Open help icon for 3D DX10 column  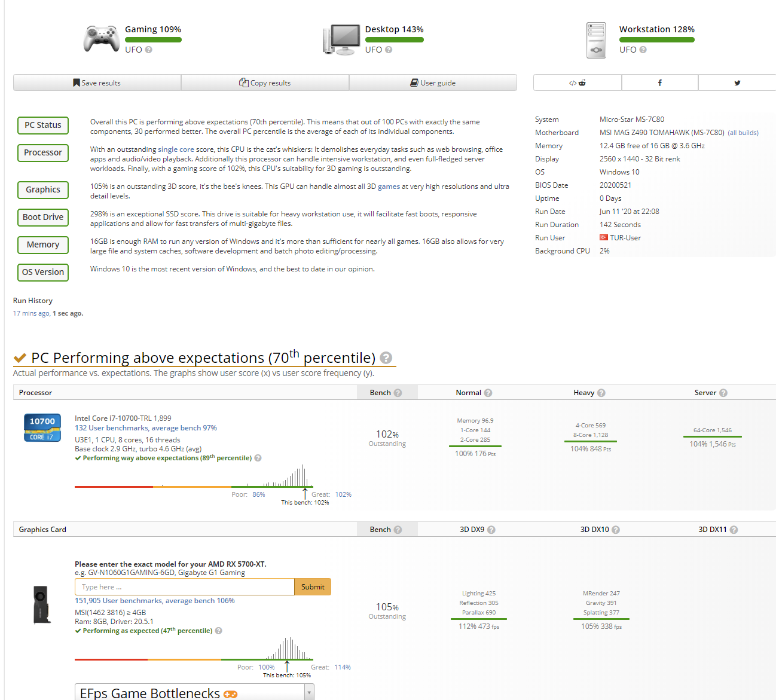tap(616, 530)
